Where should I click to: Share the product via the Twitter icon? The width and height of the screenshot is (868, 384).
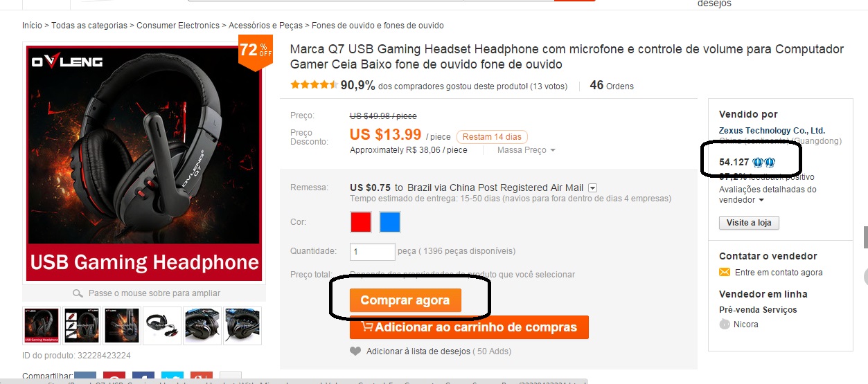(x=172, y=377)
